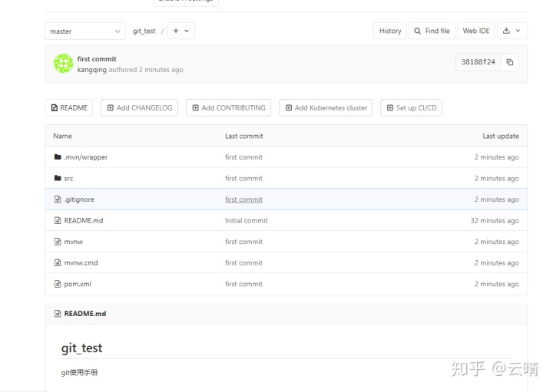This screenshot has width=553, height=392.
Task: Open first commit link in pom.xml row
Action: pos(243,284)
